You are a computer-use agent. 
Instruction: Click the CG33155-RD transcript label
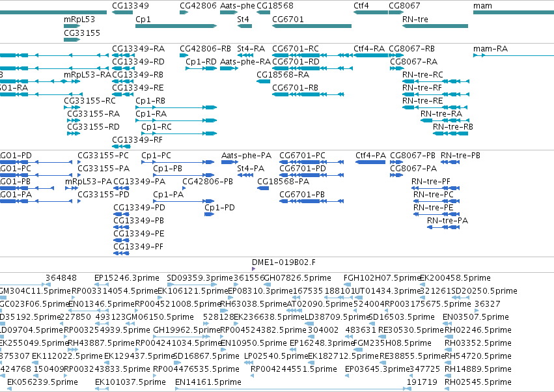tap(93, 127)
